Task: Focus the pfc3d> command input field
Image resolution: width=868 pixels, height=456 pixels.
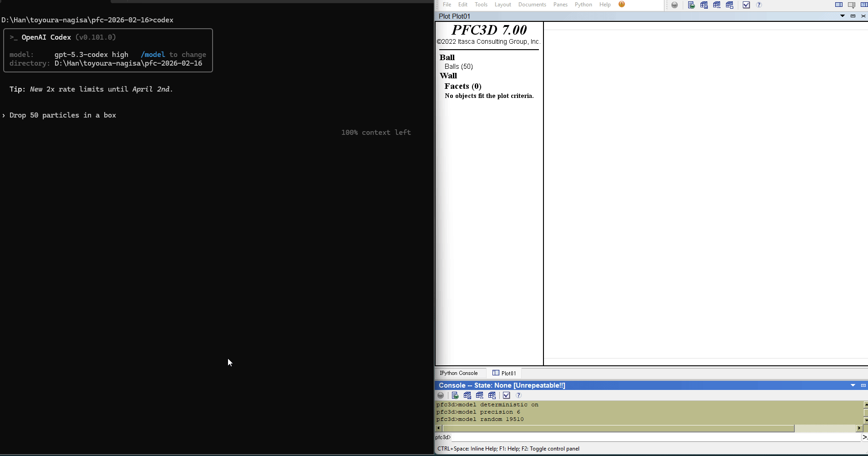Action: (x=656, y=437)
